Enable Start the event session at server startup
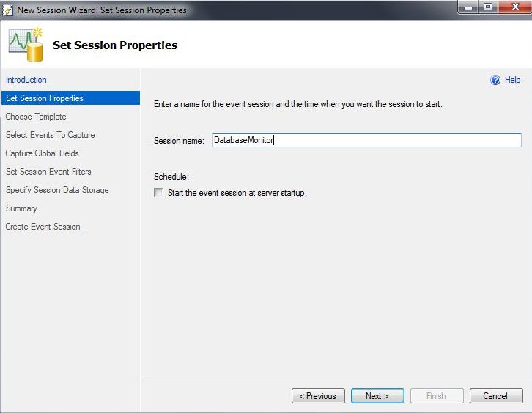The width and height of the screenshot is (532, 413). 159,193
